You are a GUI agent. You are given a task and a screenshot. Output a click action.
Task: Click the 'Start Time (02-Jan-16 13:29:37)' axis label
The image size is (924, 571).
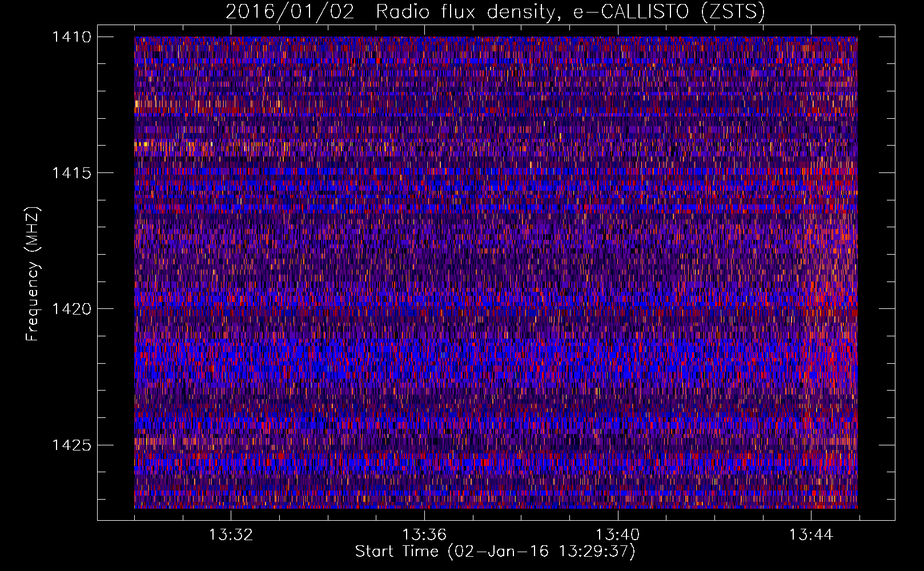pos(495,552)
